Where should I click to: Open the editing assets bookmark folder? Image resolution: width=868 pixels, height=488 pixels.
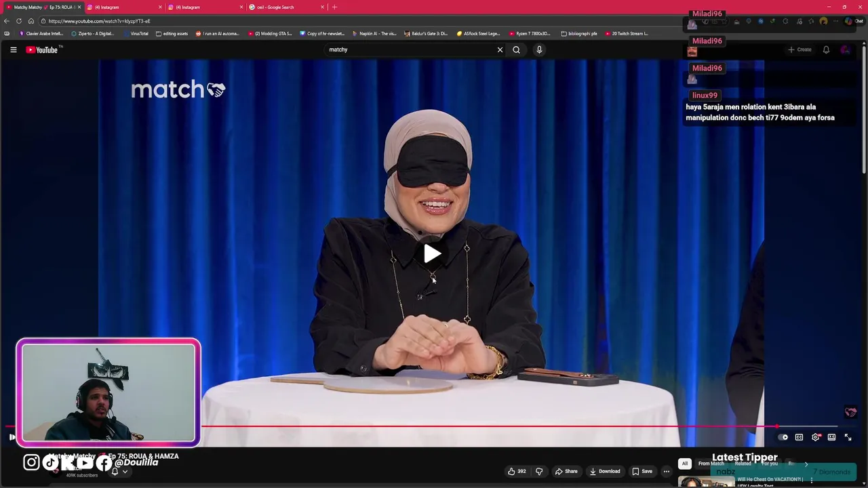coord(172,33)
